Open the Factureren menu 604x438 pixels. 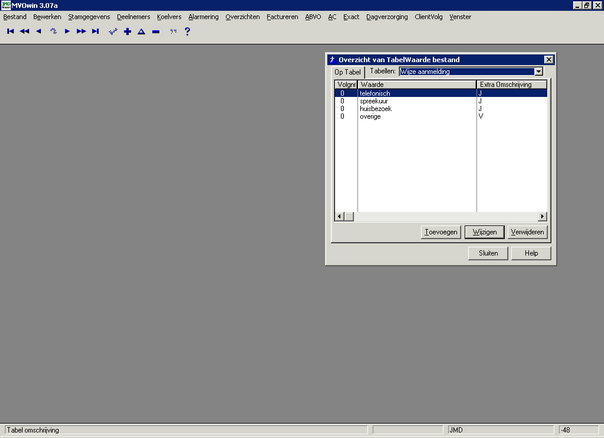click(x=282, y=17)
